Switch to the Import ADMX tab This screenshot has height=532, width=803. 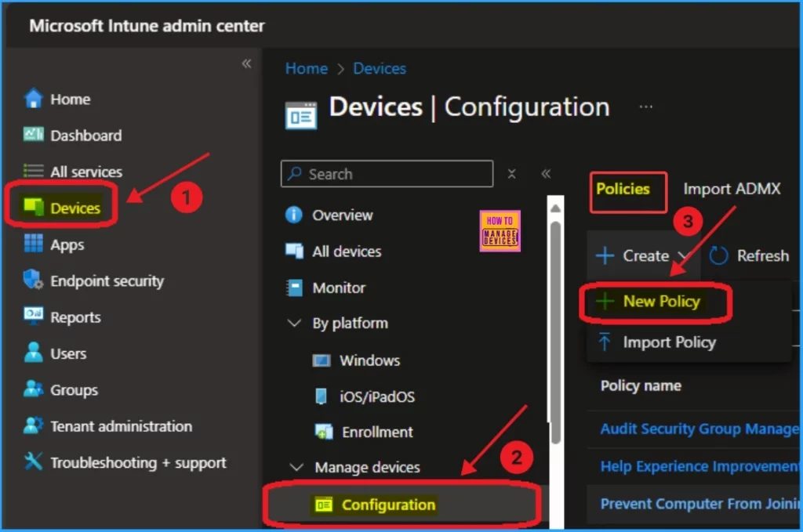coord(732,190)
